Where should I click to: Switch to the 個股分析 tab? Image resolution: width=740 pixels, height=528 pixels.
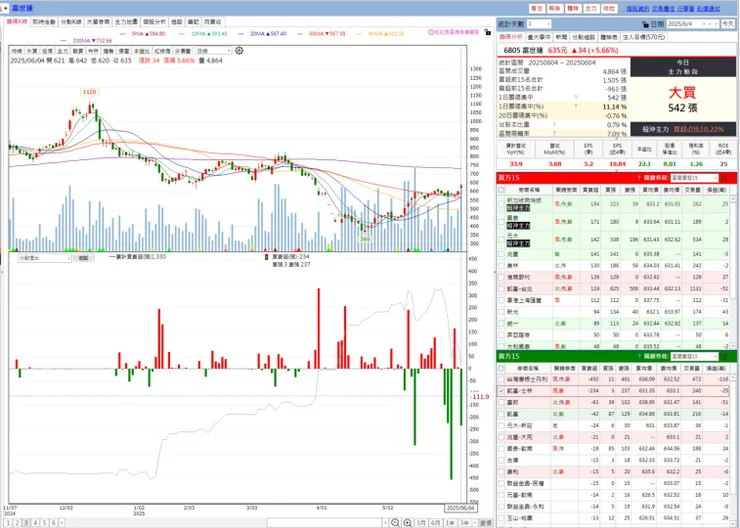[154, 22]
